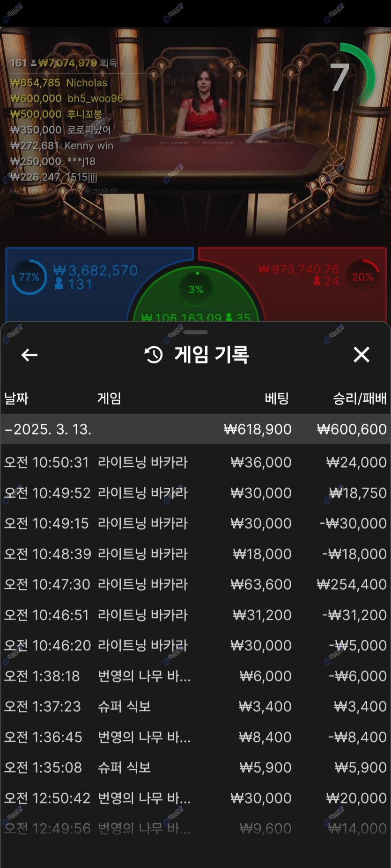Click the 77% player percentage circle
Screen dimensions: 391x868
[x=29, y=277]
